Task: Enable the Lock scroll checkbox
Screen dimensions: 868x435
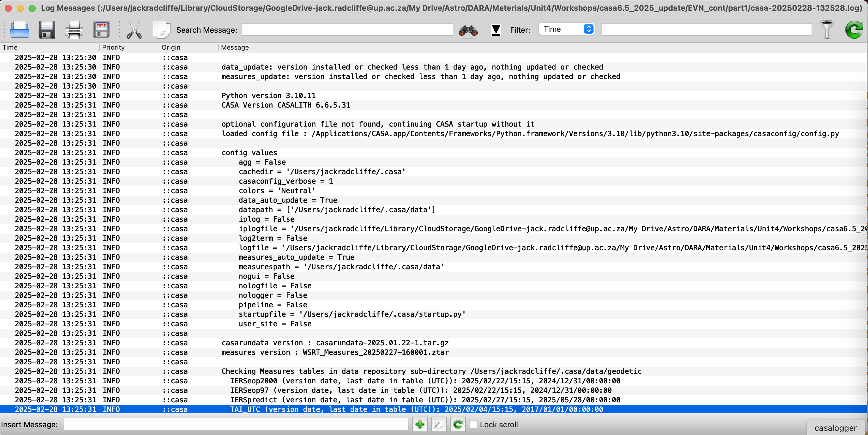Action: 474,425
